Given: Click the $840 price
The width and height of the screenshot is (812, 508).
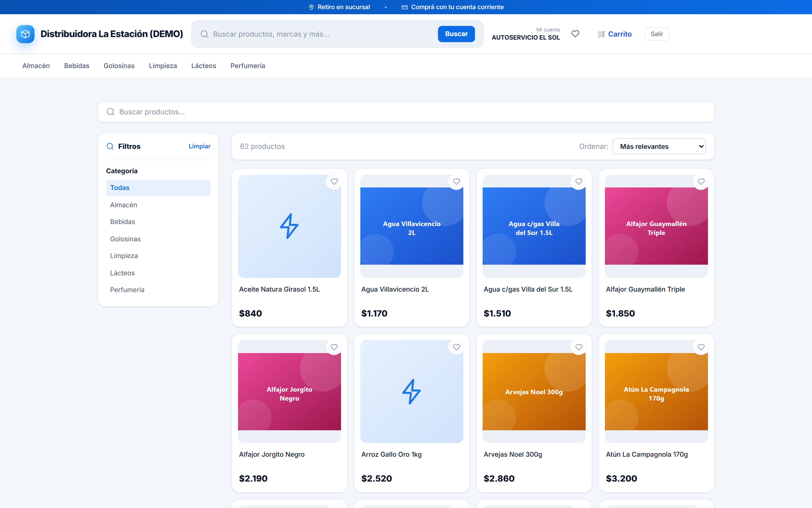Looking at the screenshot, I should [250, 313].
